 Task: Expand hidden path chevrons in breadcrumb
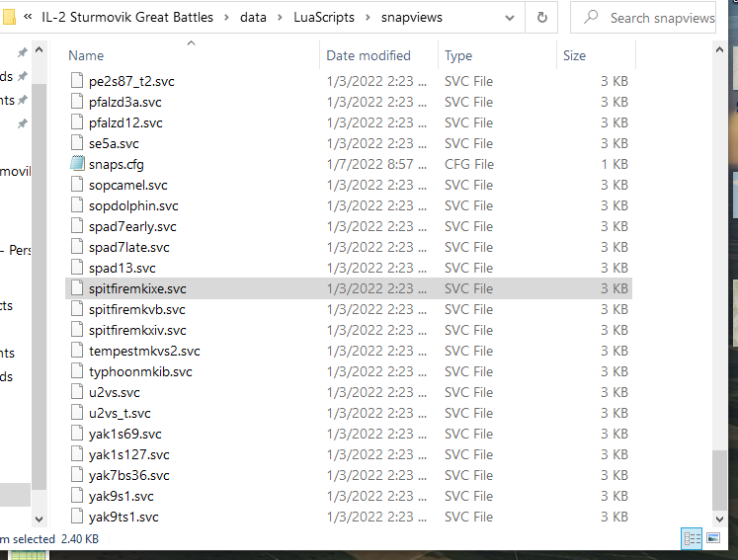tap(28, 17)
